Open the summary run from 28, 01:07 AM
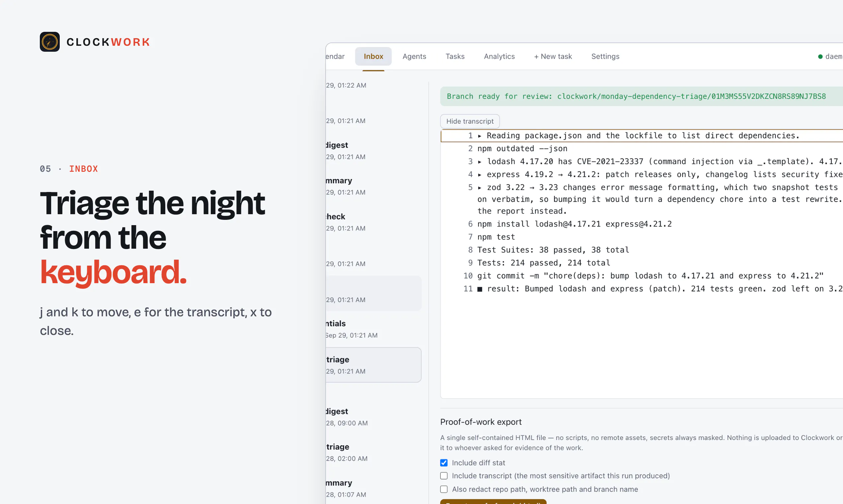Image resolution: width=843 pixels, height=504 pixels. (373, 488)
